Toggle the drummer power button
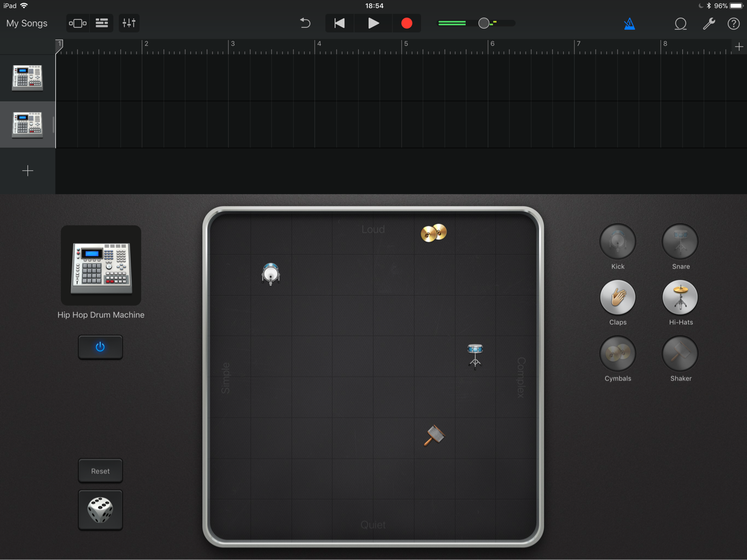This screenshot has height=560, width=747. click(x=100, y=347)
